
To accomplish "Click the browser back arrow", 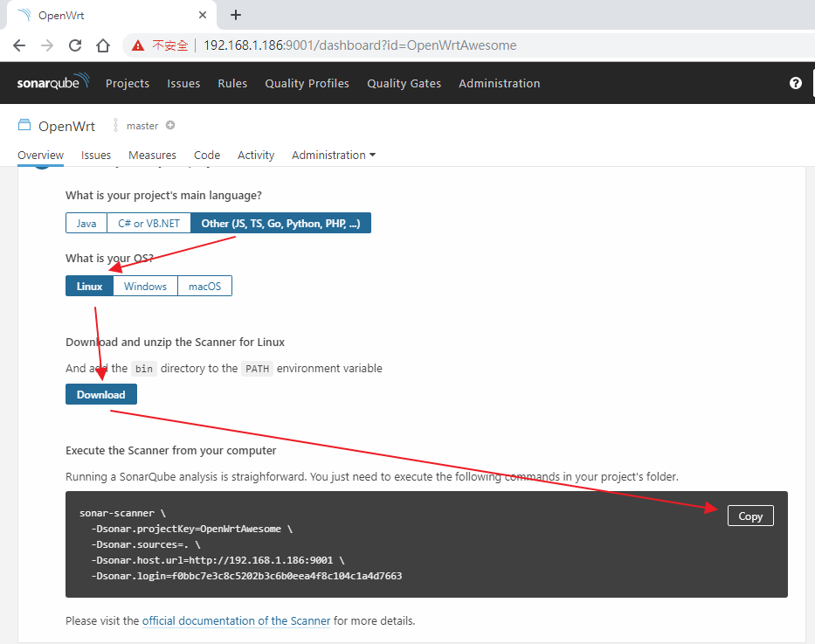I will click(19, 45).
